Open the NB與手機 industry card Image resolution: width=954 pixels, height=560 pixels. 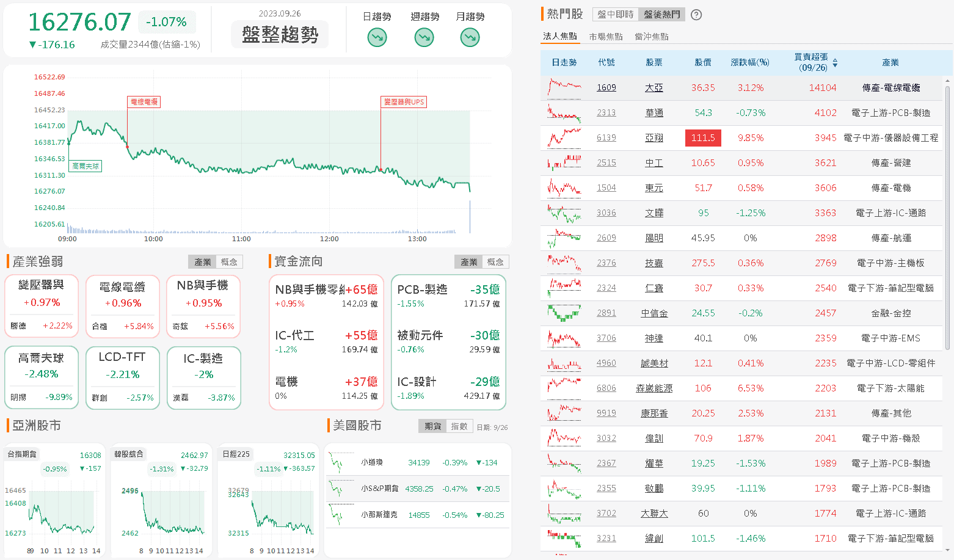(203, 307)
